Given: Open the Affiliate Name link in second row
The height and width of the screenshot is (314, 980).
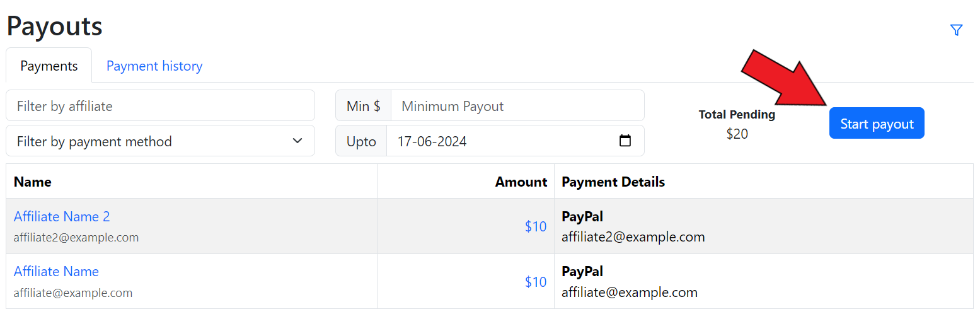Looking at the screenshot, I should point(56,272).
